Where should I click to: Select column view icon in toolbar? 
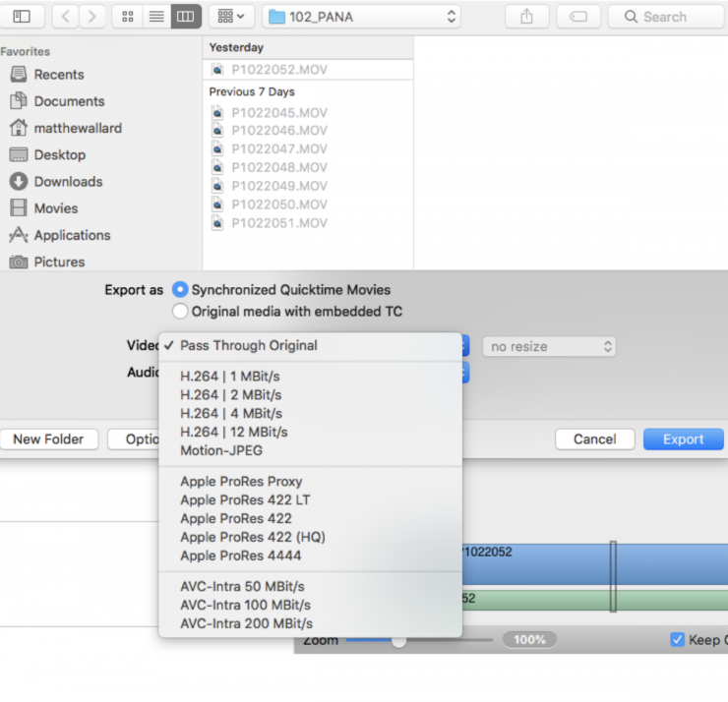pos(184,17)
